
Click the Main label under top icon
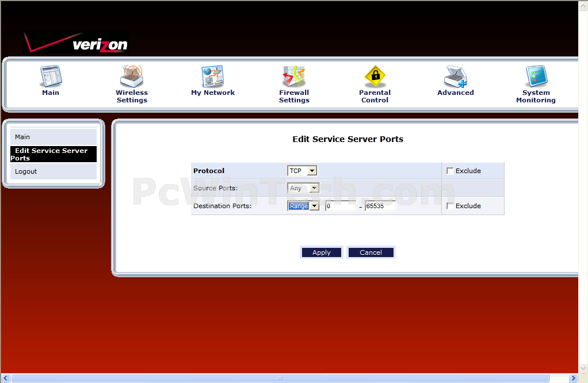(51, 93)
